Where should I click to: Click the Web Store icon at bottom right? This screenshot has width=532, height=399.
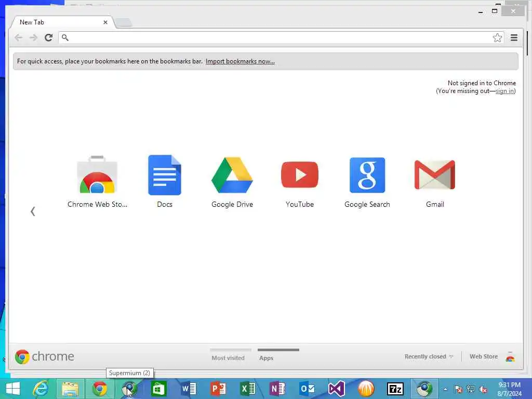tap(510, 356)
